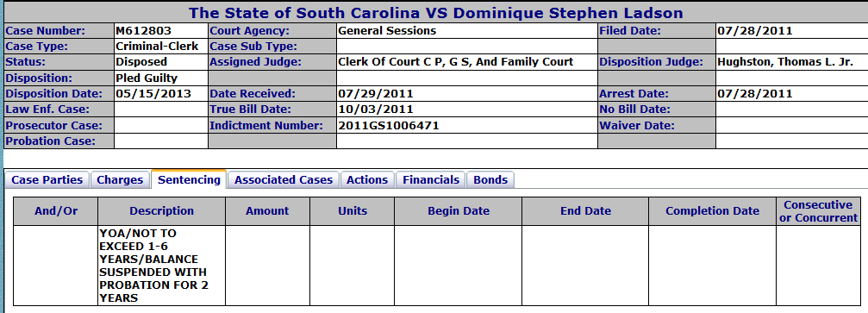Select disposition judge Hughston, Thomas L. Jr.

click(x=785, y=62)
